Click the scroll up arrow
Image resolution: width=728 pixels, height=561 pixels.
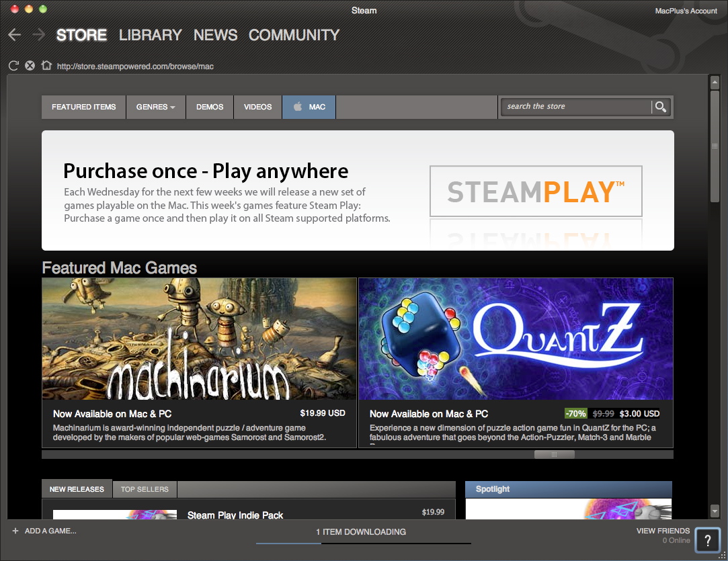715,82
